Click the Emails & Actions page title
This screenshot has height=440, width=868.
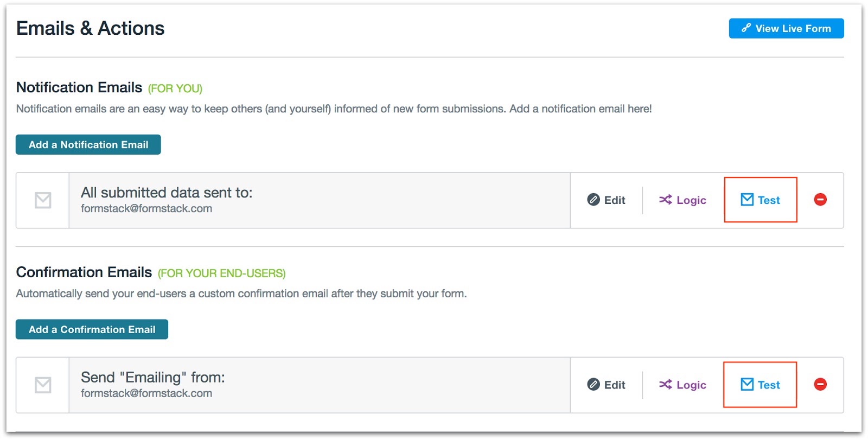coord(91,28)
